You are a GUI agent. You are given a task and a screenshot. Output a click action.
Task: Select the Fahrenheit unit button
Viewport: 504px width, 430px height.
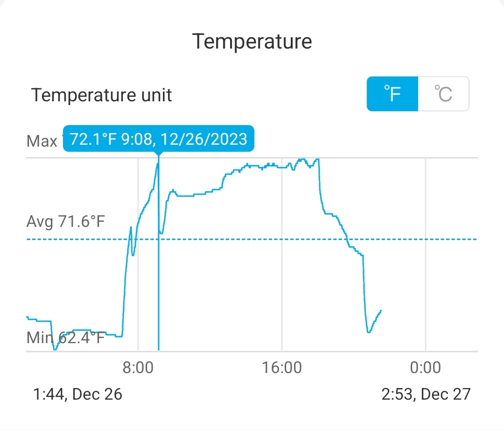click(x=392, y=94)
